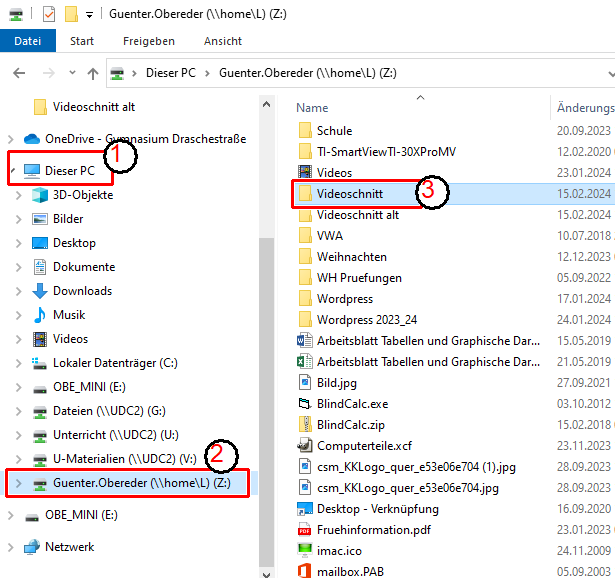
Task: Sort files by the Name column header
Action: click(313, 107)
